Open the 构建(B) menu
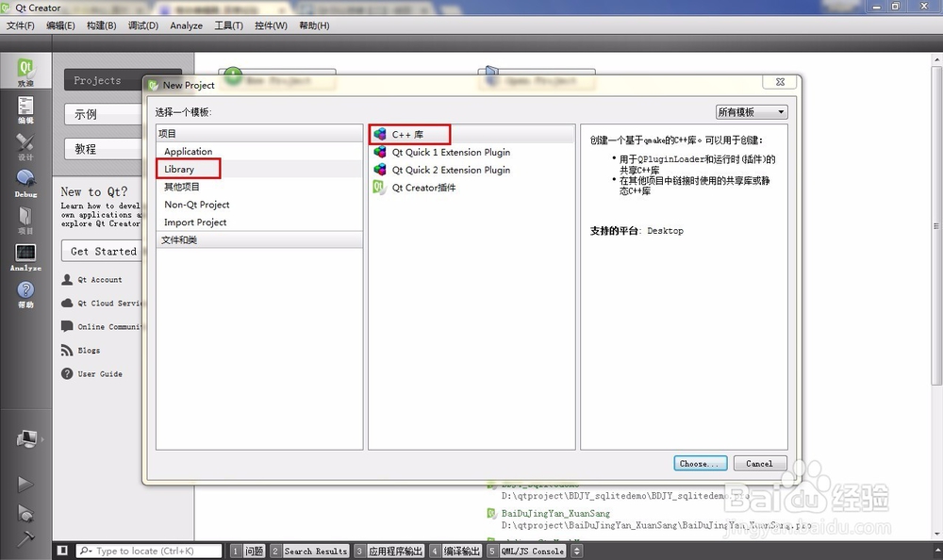943x560 pixels. pyautogui.click(x=102, y=25)
